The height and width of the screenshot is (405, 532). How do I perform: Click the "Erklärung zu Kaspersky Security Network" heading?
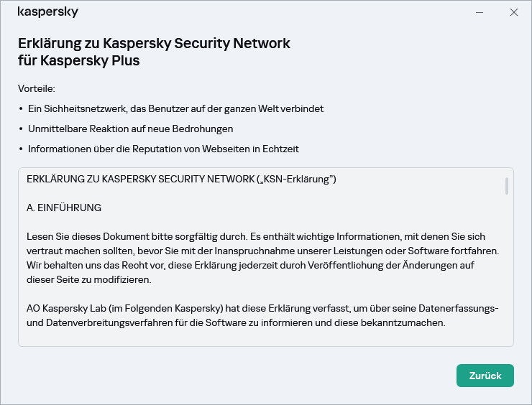click(154, 43)
